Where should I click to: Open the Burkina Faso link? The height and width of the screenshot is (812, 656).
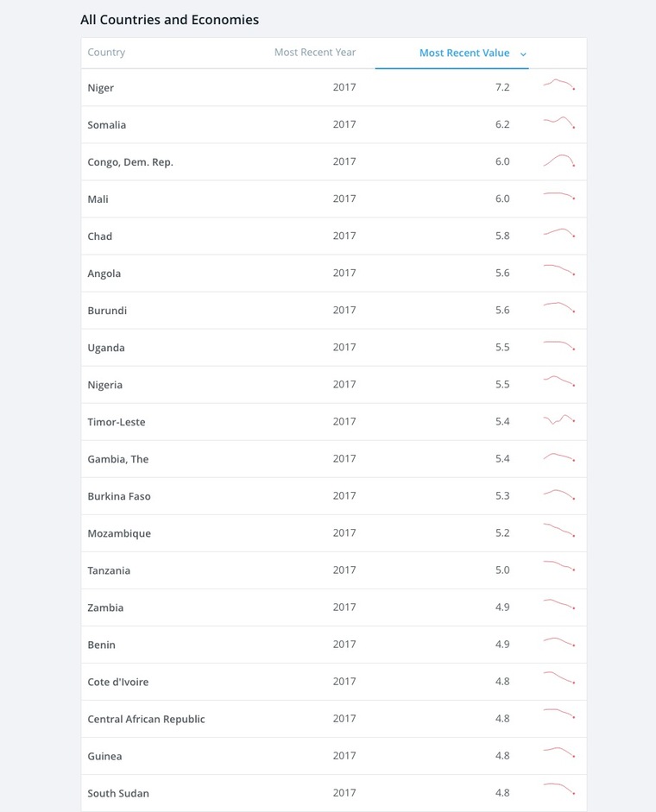119,497
